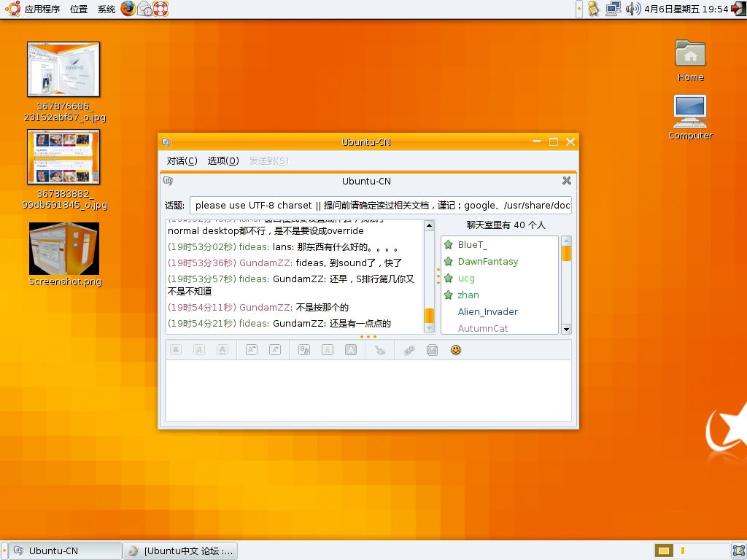Click the user list scroll-up arrow
The image size is (747, 560).
(x=566, y=241)
